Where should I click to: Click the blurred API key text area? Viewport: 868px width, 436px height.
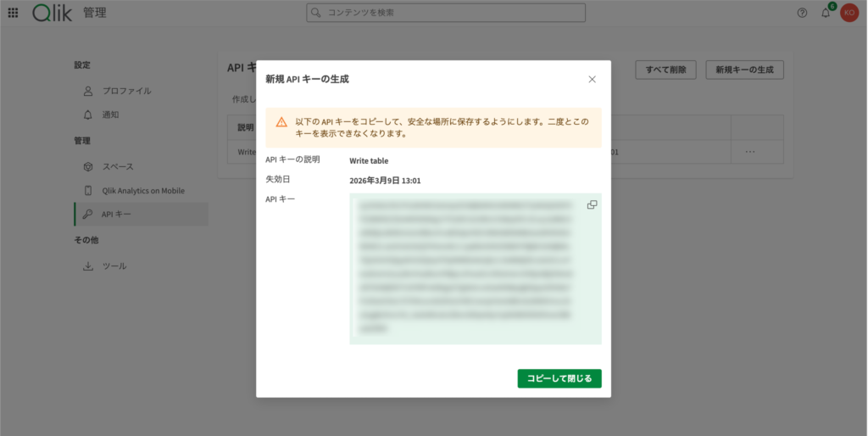466,267
